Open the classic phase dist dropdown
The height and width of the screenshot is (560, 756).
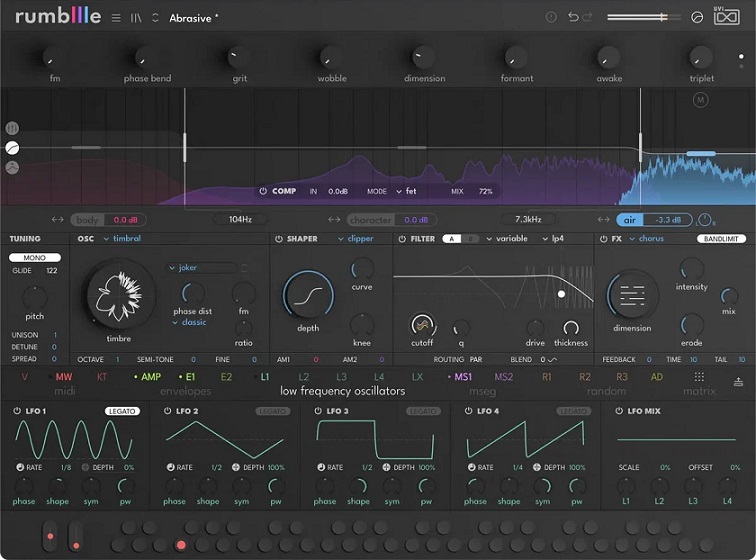click(x=189, y=322)
